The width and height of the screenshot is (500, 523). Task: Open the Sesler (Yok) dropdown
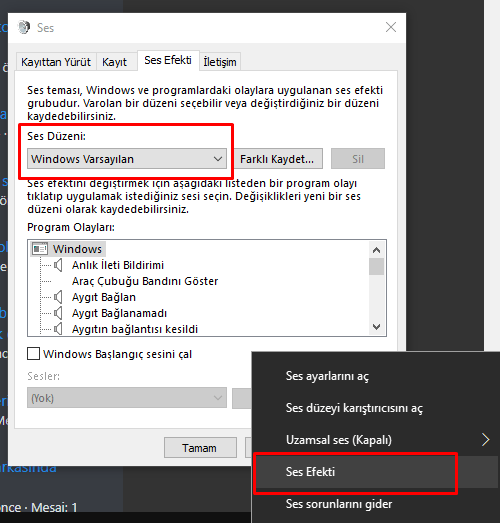coord(127,398)
